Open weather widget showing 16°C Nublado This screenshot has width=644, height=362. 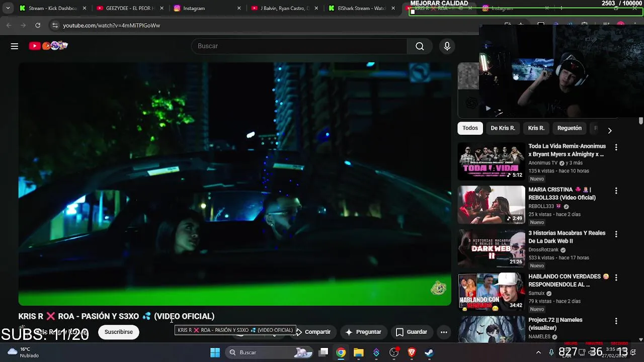[23, 352]
